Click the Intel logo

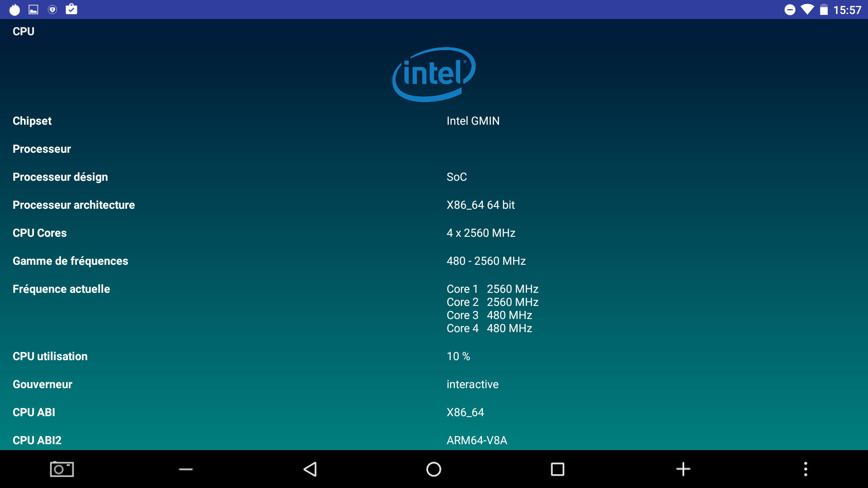point(434,75)
